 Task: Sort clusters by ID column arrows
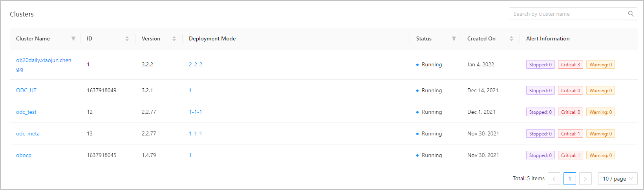[127, 38]
